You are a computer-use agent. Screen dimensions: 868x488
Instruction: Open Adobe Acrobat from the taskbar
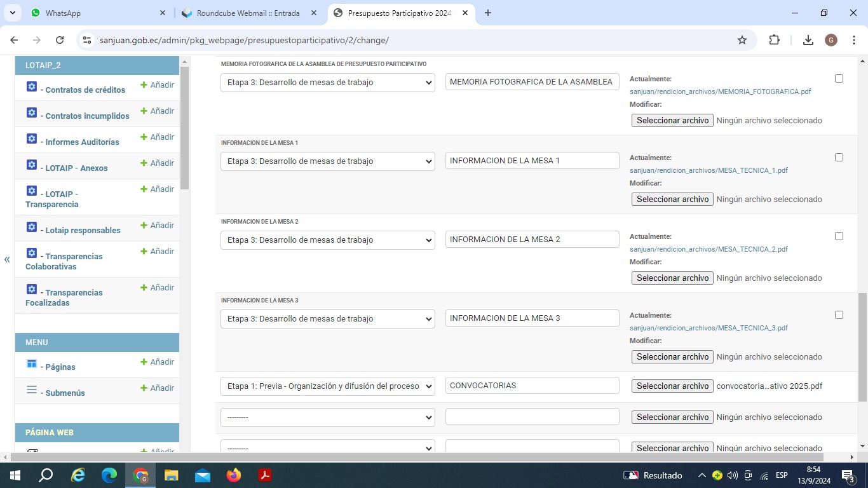pyautogui.click(x=265, y=475)
